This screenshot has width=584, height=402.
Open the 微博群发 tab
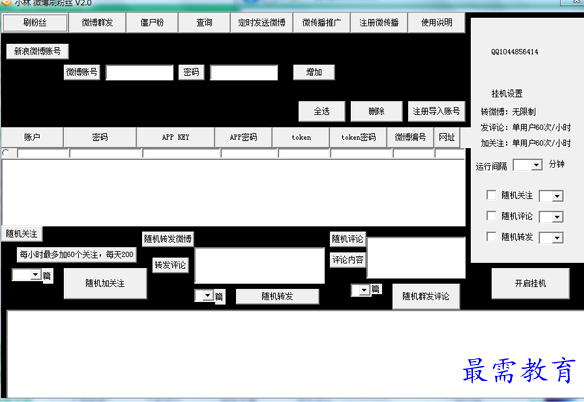(97, 23)
